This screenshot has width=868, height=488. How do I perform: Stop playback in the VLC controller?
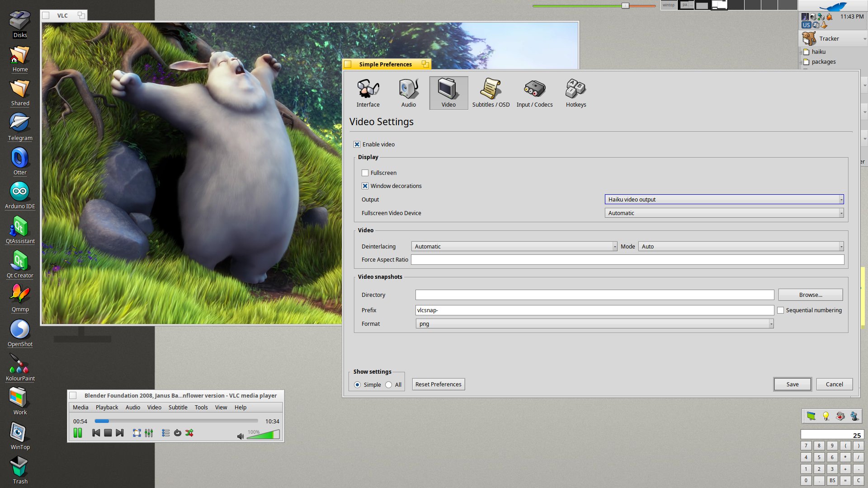pyautogui.click(x=108, y=433)
